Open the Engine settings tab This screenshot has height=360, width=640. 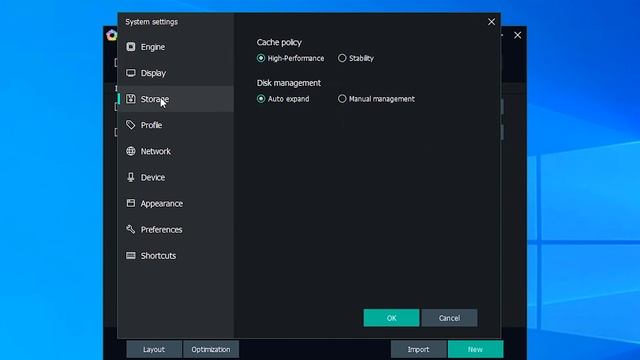point(176,47)
